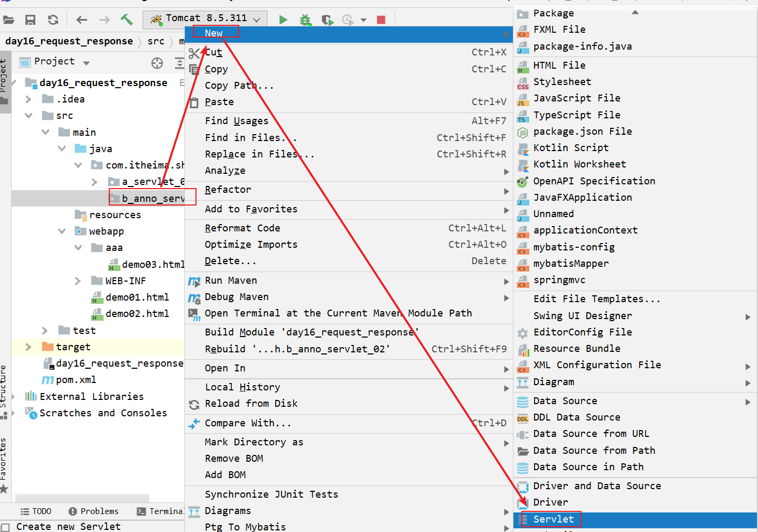The height and width of the screenshot is (532, 758).
Task: Navigate back with the left arrow icon
Action: tap(81, 20)
